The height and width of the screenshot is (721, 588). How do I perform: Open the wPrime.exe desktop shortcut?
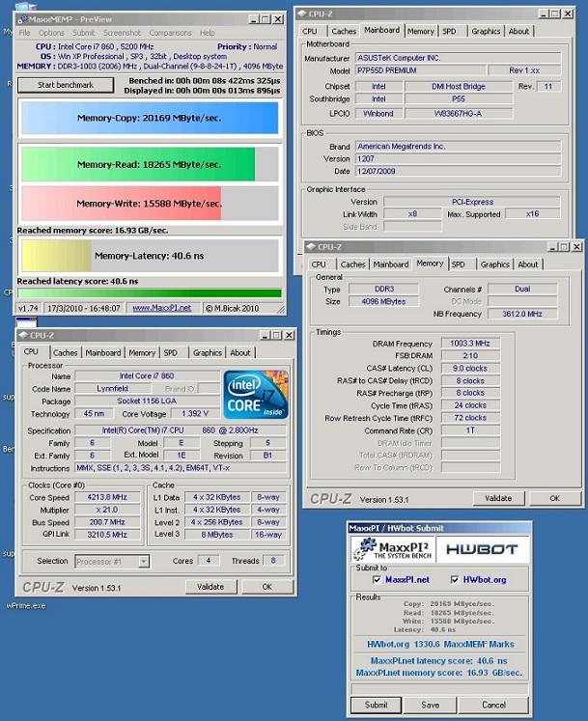click(26, 605)
